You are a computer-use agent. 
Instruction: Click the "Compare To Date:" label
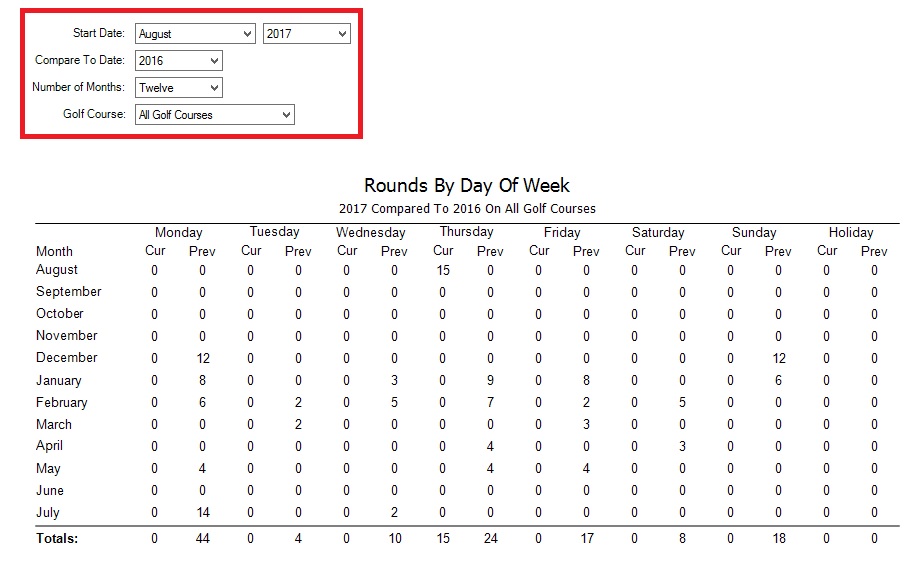(80, 61)
